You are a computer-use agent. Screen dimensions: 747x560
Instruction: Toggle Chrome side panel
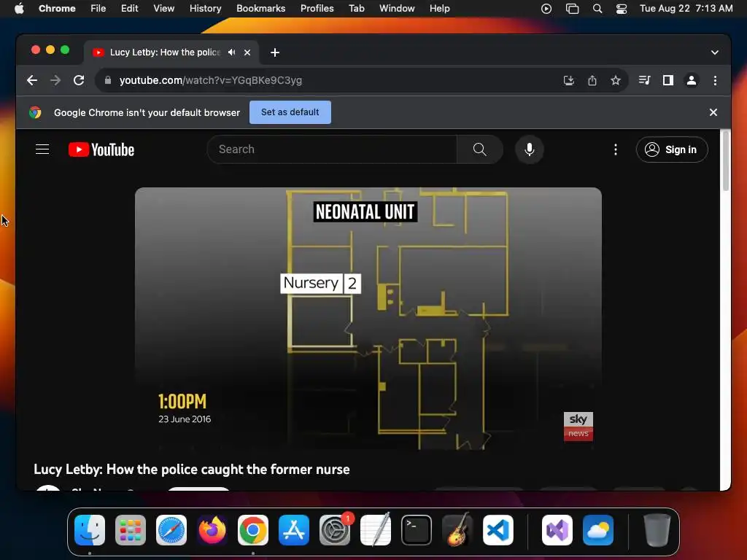(x=668, y=80)
